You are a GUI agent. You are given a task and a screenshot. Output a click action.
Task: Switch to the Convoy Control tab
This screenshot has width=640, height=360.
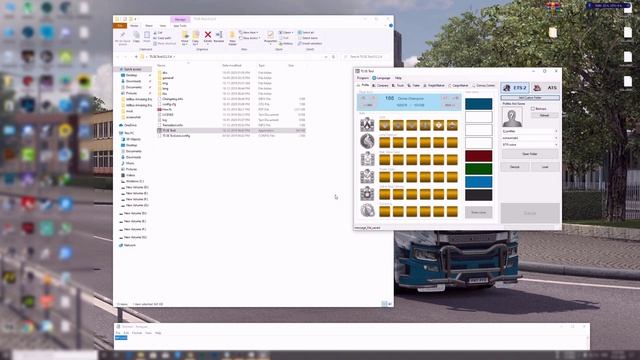click(483, 85)
